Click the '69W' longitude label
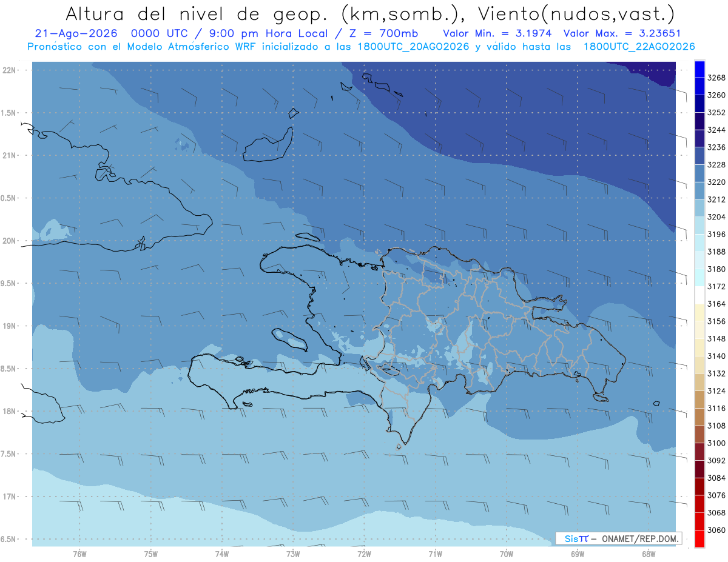 578,554
